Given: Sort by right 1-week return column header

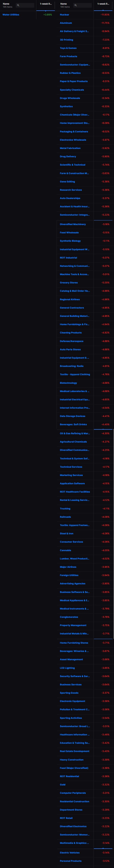Looking at the screenshot, I should pos(103,4).
